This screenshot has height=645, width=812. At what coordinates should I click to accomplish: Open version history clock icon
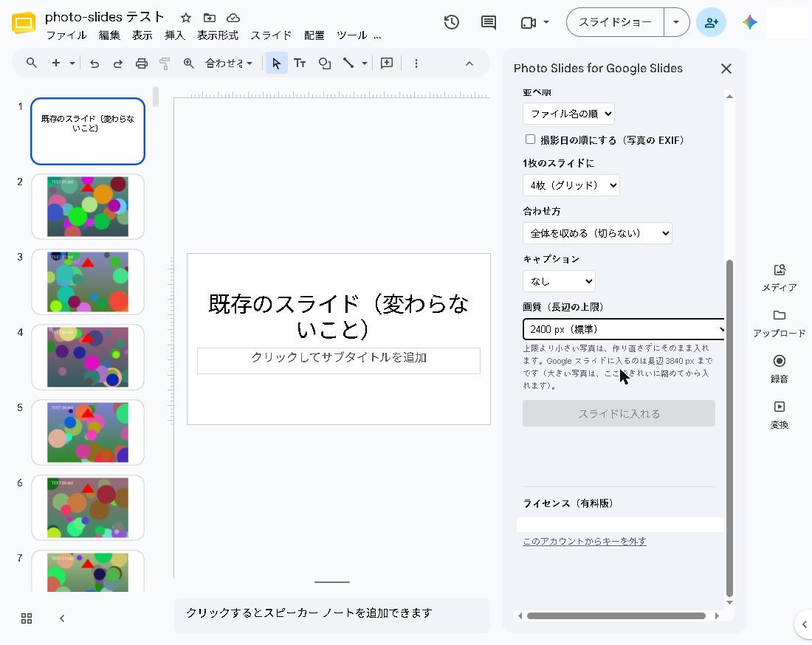pyautogui.click(x=452, y=22)
